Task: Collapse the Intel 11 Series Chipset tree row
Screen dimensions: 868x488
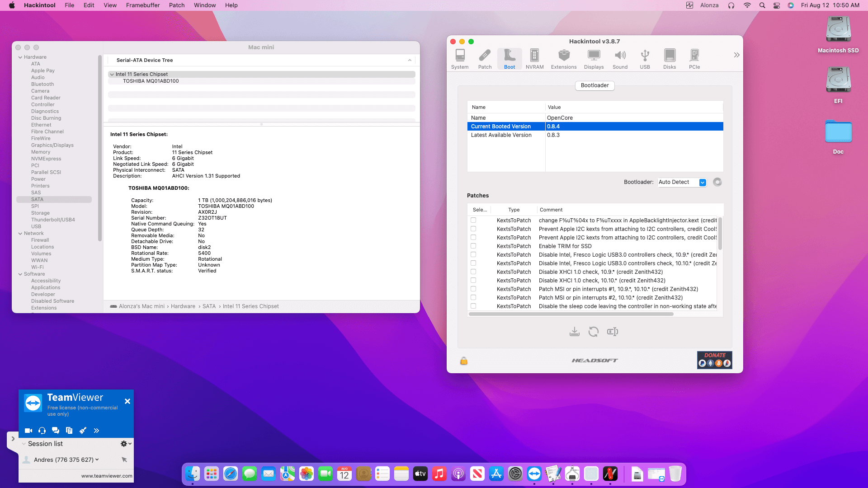Action: pyautogui.click(x=112, y=74)
